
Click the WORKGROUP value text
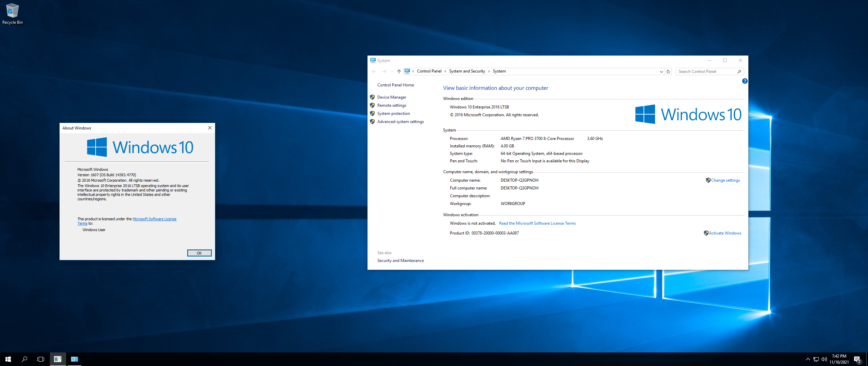(513, 204)
